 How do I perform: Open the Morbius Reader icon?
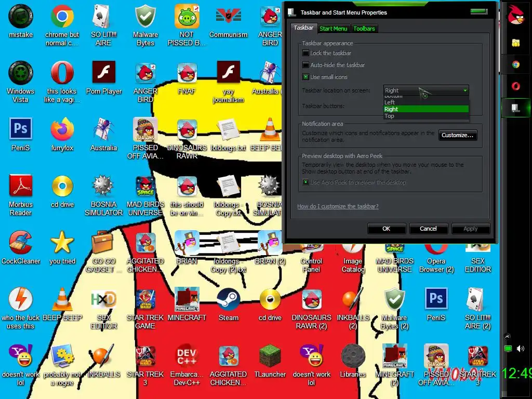point(21,185)
